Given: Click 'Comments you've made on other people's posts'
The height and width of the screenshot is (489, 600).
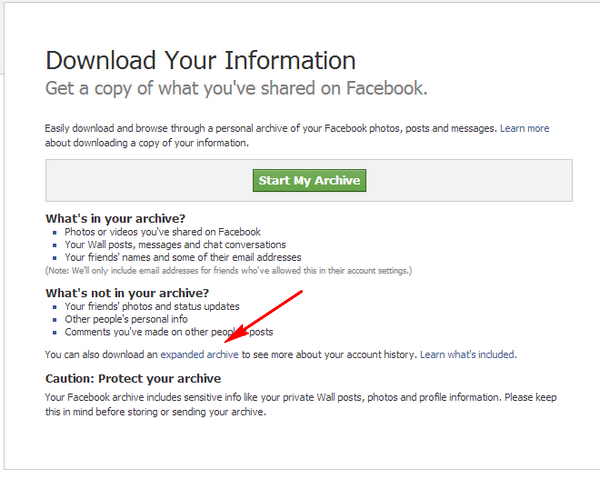Looking at the screenshot, I should point(169,332).
